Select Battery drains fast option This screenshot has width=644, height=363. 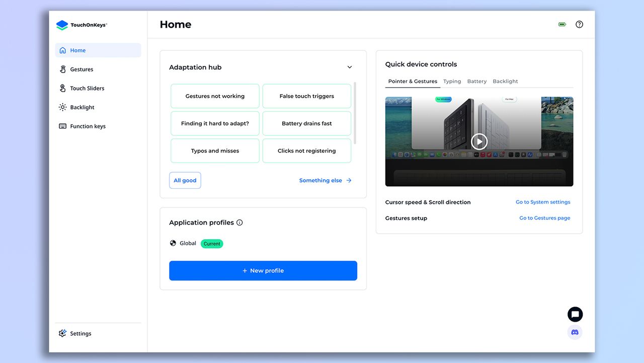307,123
